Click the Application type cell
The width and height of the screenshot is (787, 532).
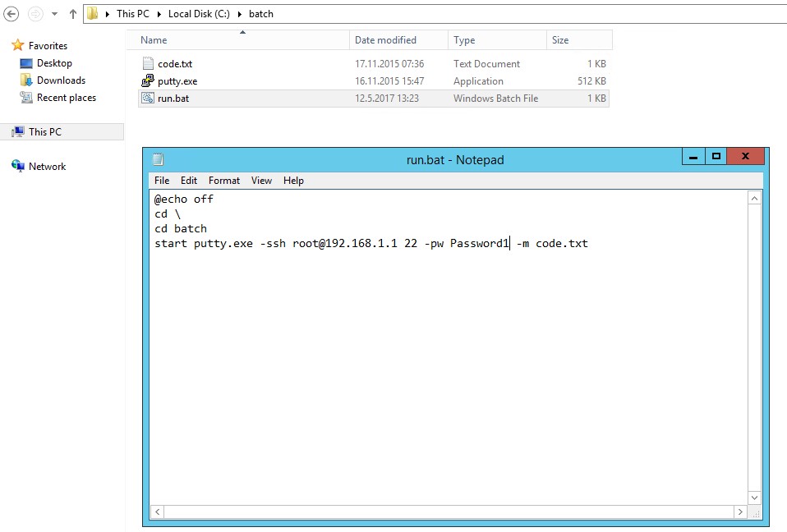(x=478, y=81)
